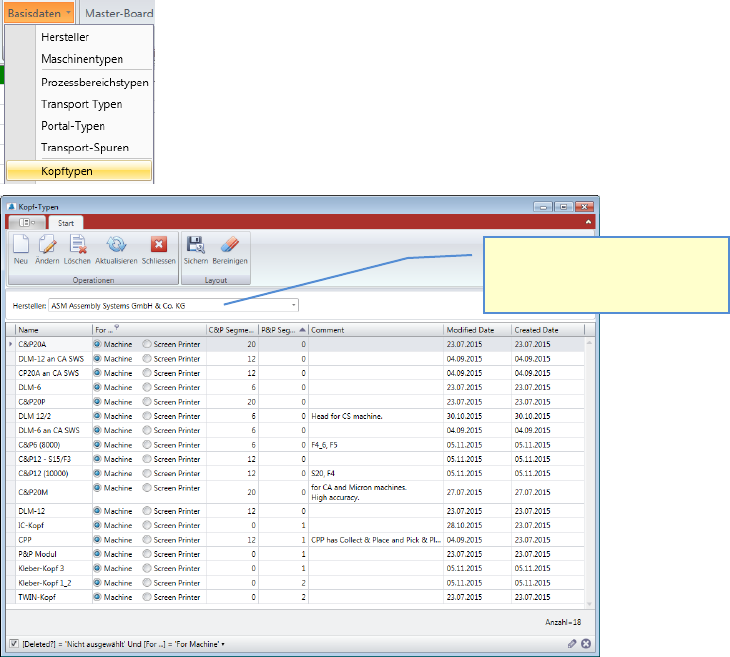
Task: Click scrollbar up arrow in head types grid
Action: point(589,343)
